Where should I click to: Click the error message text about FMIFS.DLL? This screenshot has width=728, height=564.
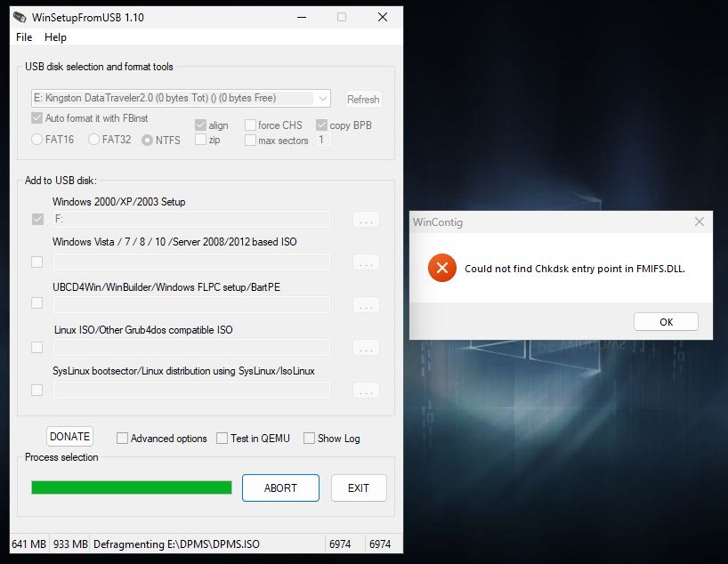coord(575,269)
